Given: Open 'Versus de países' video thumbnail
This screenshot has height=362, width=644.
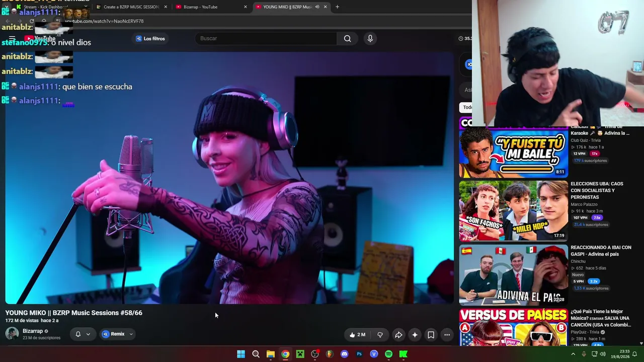Looking at the screenshot, I should coord(513,327).
